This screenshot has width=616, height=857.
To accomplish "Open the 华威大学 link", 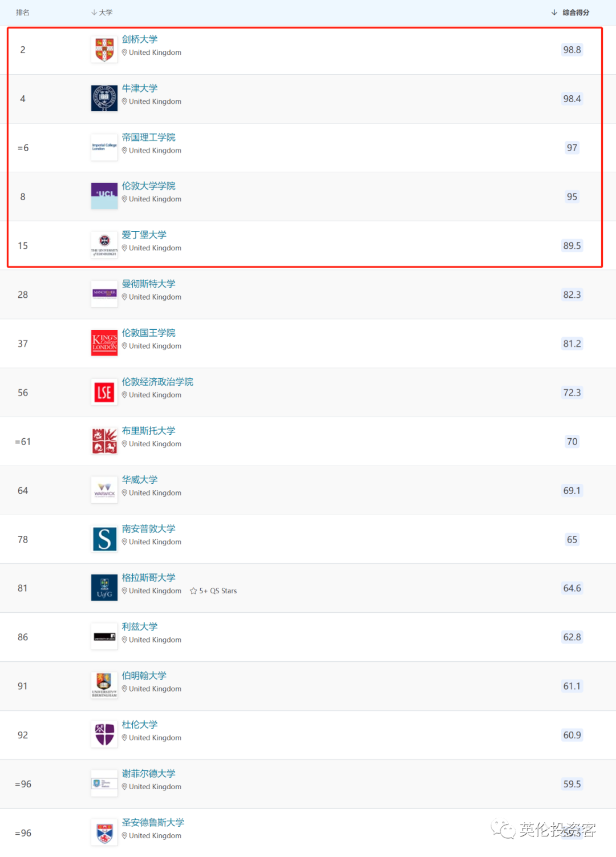I will (x=140, y=480).
